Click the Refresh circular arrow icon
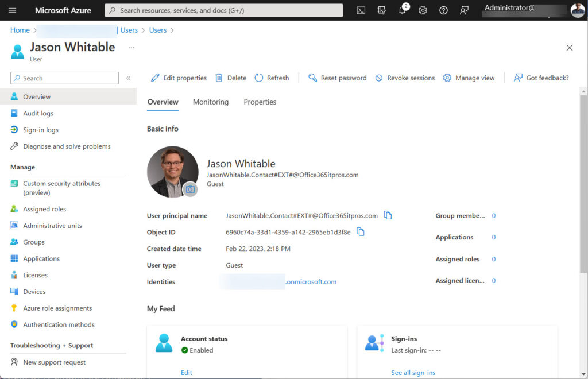This screenshot has height=379, width=588. (x=259, y=78)
